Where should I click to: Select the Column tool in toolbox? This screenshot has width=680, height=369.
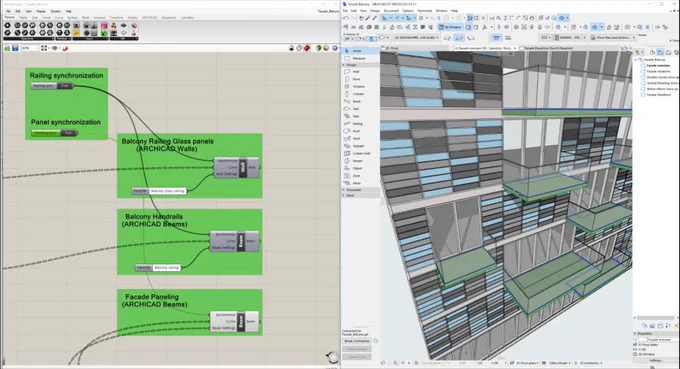coord(360,94)
